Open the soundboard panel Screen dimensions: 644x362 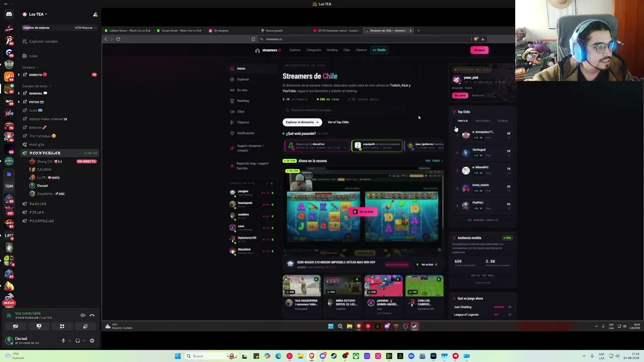tap(86, 326)
